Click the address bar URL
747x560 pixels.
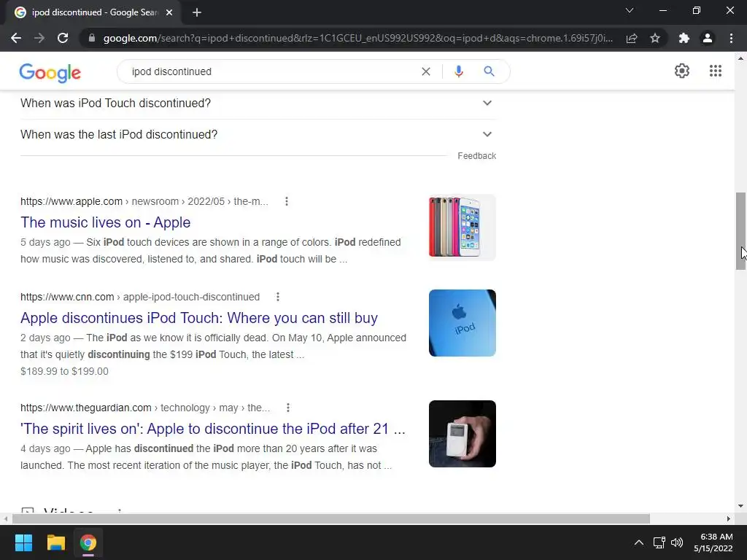point(357,38)
